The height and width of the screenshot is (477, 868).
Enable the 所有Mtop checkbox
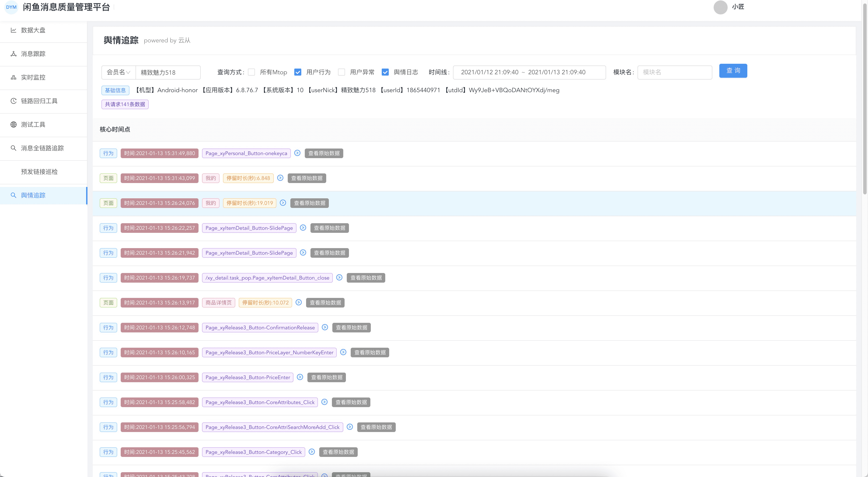coord(251,72)
